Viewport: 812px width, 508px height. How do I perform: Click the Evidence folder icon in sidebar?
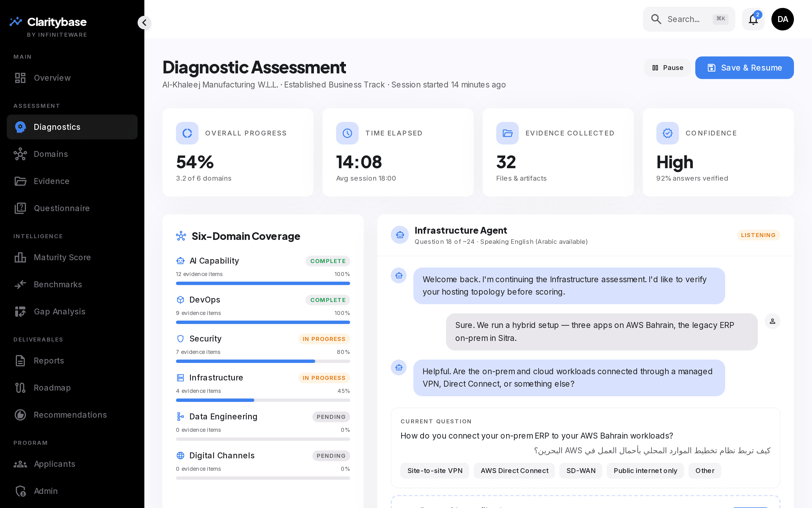20,181
